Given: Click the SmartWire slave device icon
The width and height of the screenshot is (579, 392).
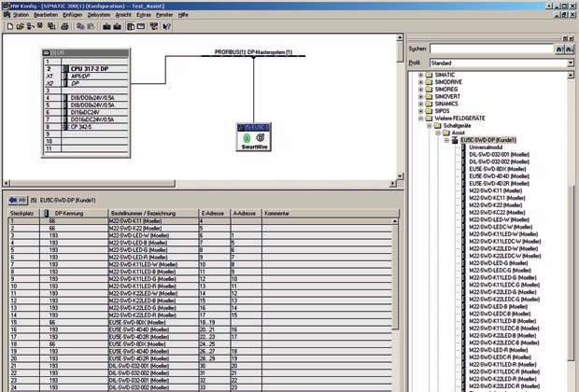Looking at the screenshot, I should click(x=254, y=137).
